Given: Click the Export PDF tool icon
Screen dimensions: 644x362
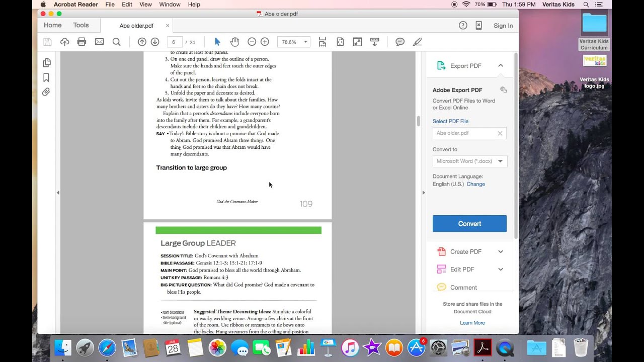Looking at the screenshot, I should point(441,65).
